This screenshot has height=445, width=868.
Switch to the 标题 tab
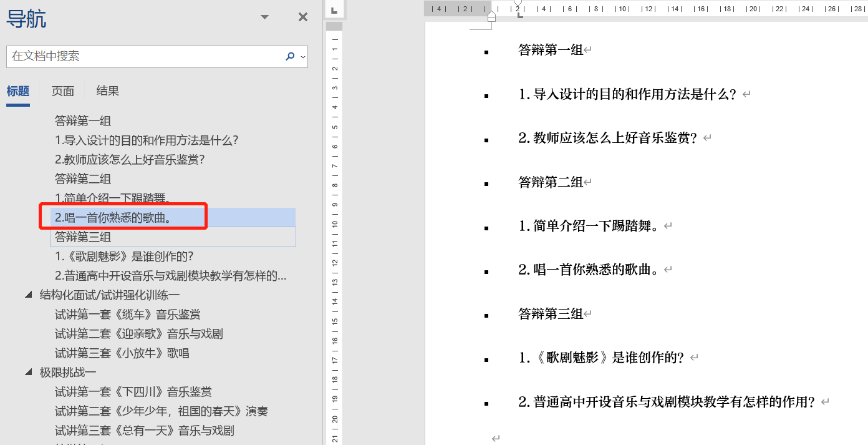point(18,91)
